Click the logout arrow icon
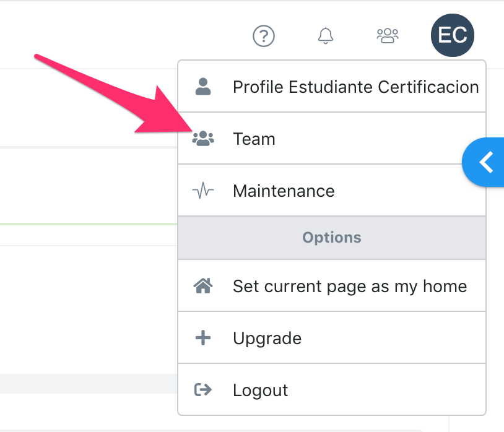This screenshot has height=432, width=504. pos(203,390)
